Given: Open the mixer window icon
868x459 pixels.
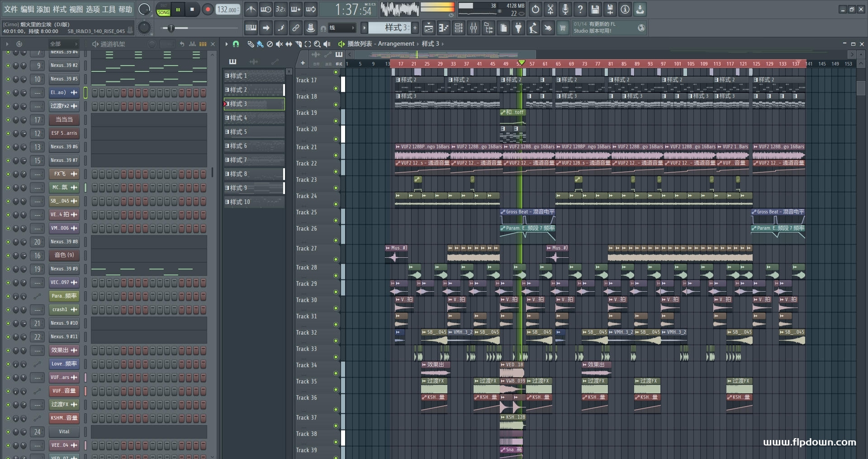Looking at the screenshot, I should click(474, 28).
